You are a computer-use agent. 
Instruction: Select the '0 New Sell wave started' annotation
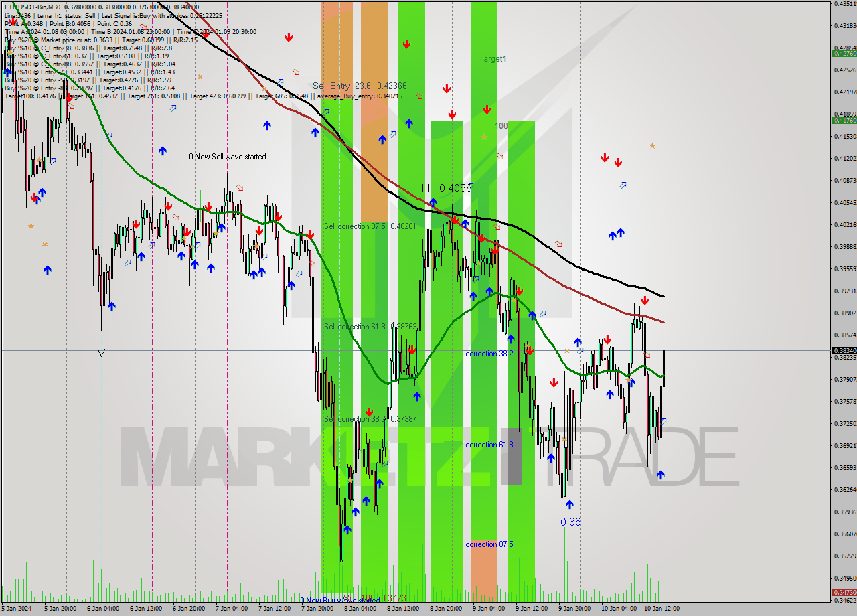pos(228,157)
